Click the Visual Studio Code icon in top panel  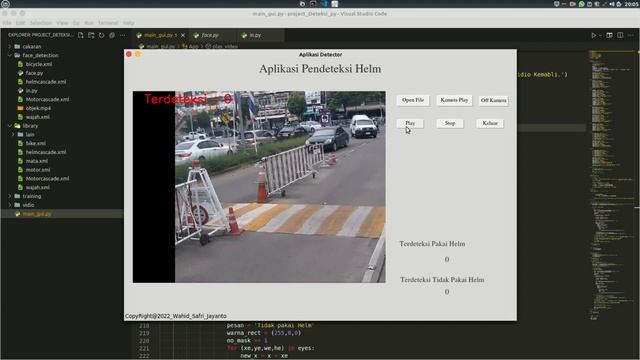click(324, 4)
